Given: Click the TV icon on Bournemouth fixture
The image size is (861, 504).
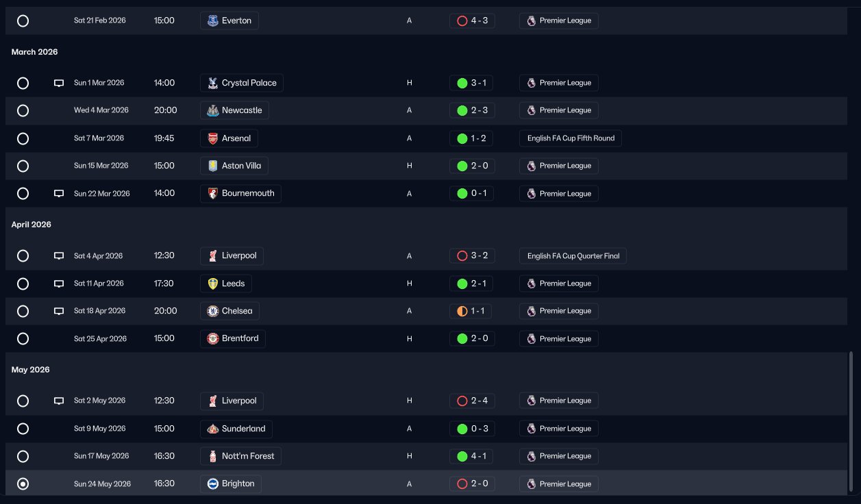Looking at the screenshot, I should pos(59,194).
